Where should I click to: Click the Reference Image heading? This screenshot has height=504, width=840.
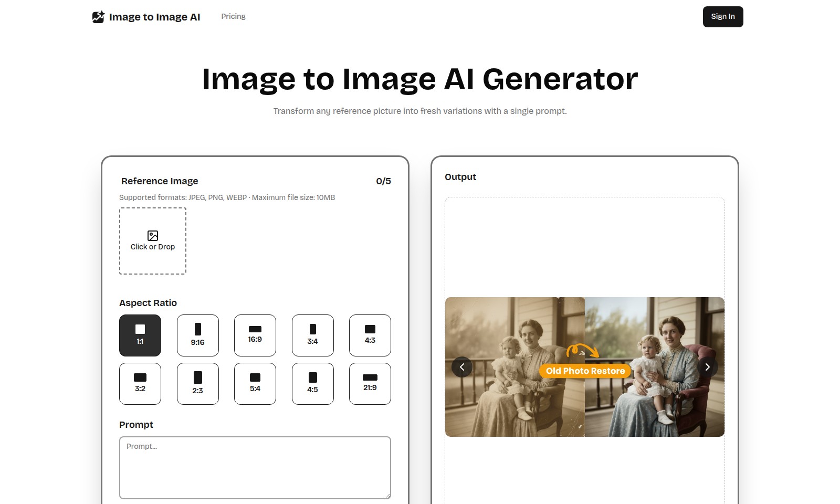click(x=160, y=181)
